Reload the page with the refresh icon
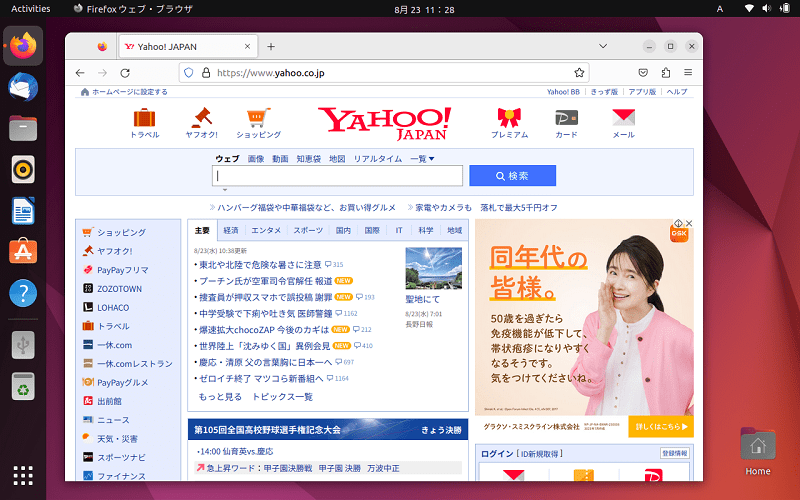 click(x=125, y=73)
